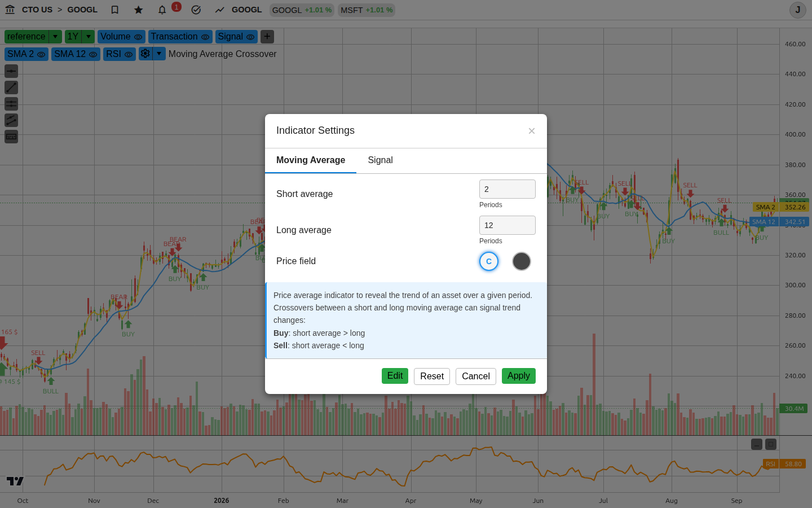Image resolution: width=812 pixels, height=508 pixels.
Task: Open the dropdown arrow beside the gear icon
Action: 159,54
